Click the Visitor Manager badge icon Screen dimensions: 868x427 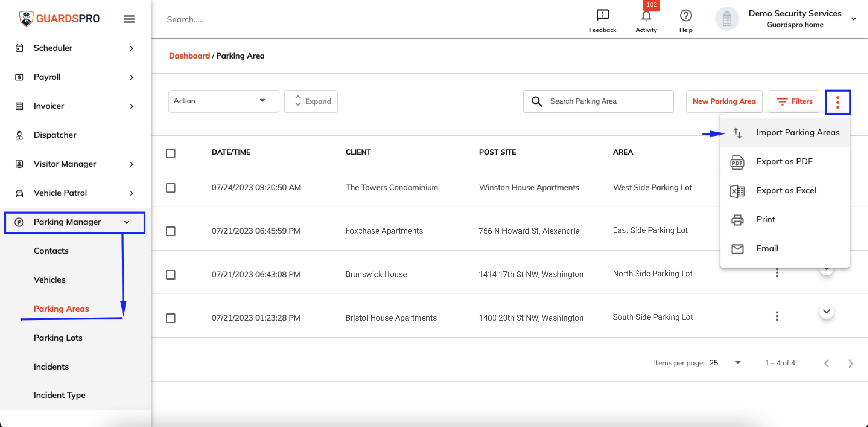click(19, 164)
